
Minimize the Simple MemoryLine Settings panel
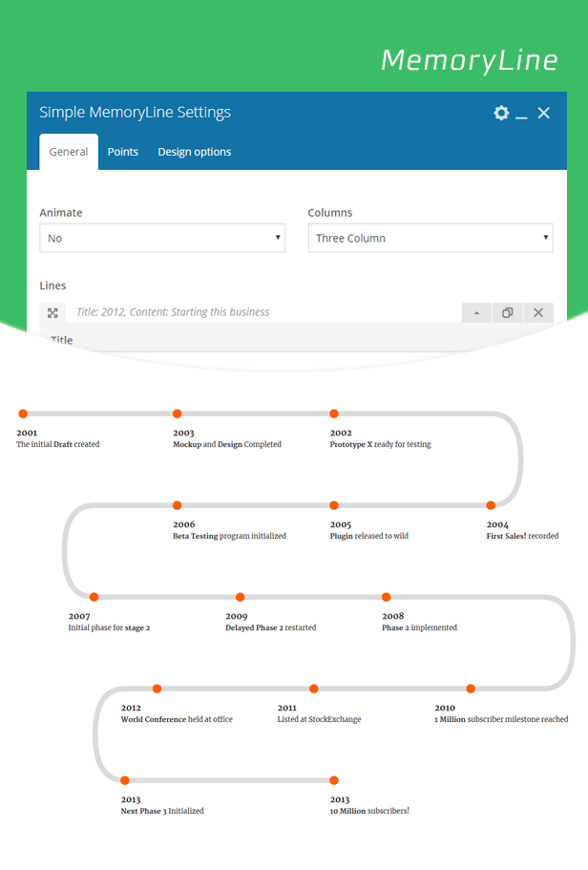[521, 114]
